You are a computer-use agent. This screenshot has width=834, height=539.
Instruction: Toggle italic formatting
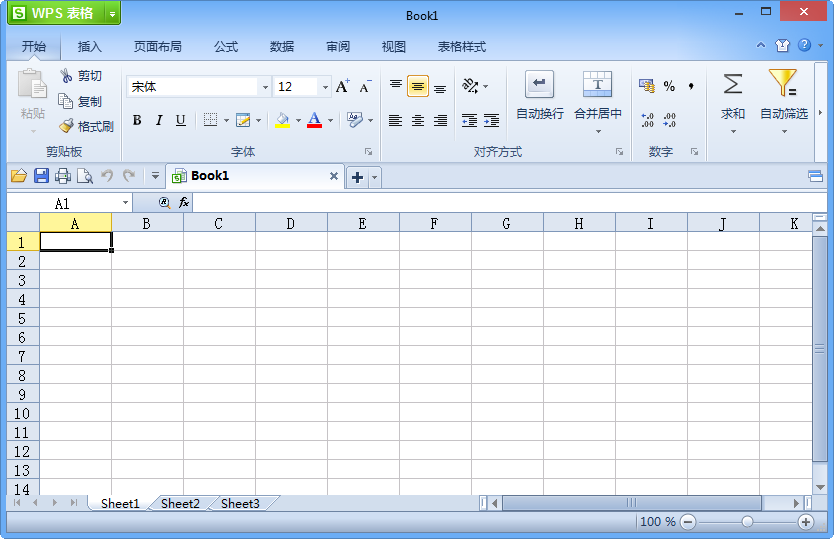coord(159,120)
